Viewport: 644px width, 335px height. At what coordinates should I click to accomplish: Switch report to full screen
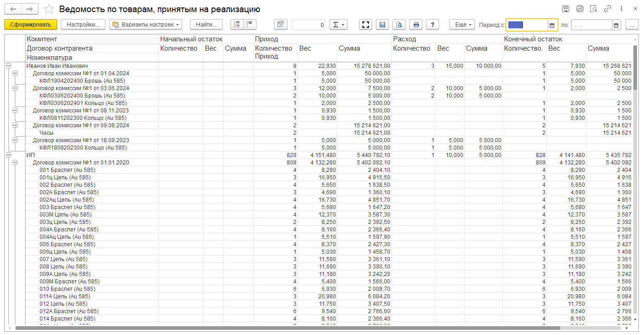(366, 25)
